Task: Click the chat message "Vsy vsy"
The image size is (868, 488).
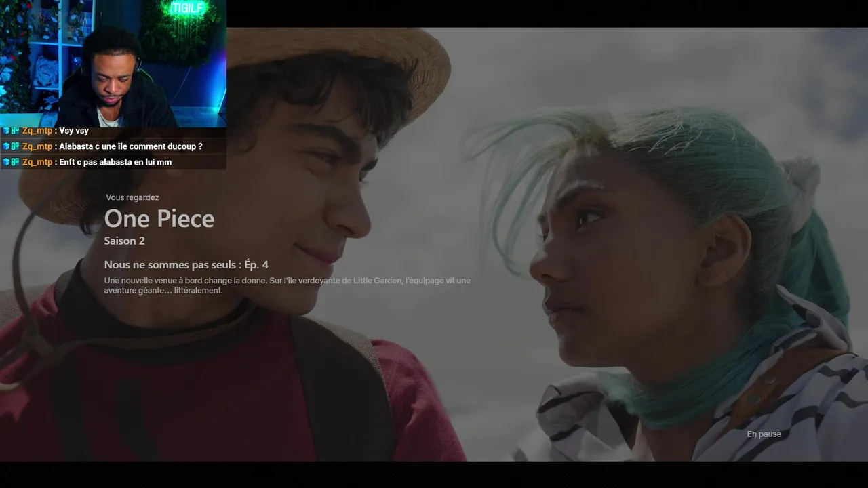Action: coord(74,131)
